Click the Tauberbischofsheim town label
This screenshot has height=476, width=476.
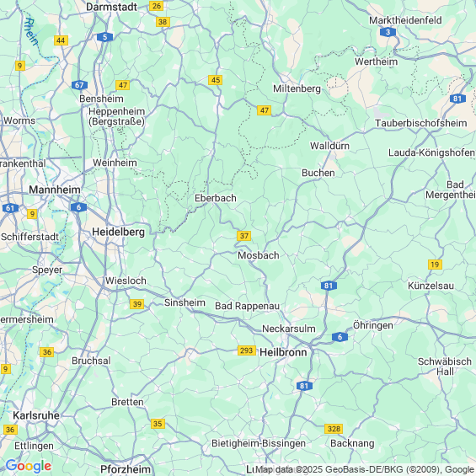click(x=421, y=123)
